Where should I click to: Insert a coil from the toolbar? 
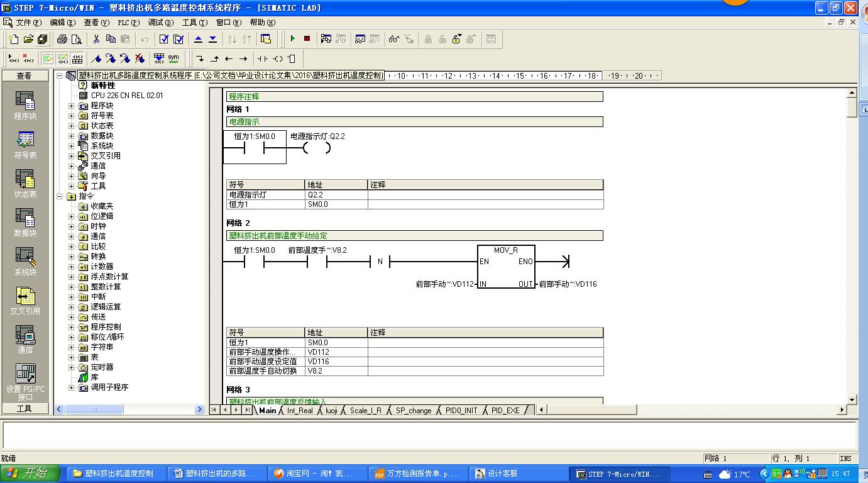click(277, 58)
